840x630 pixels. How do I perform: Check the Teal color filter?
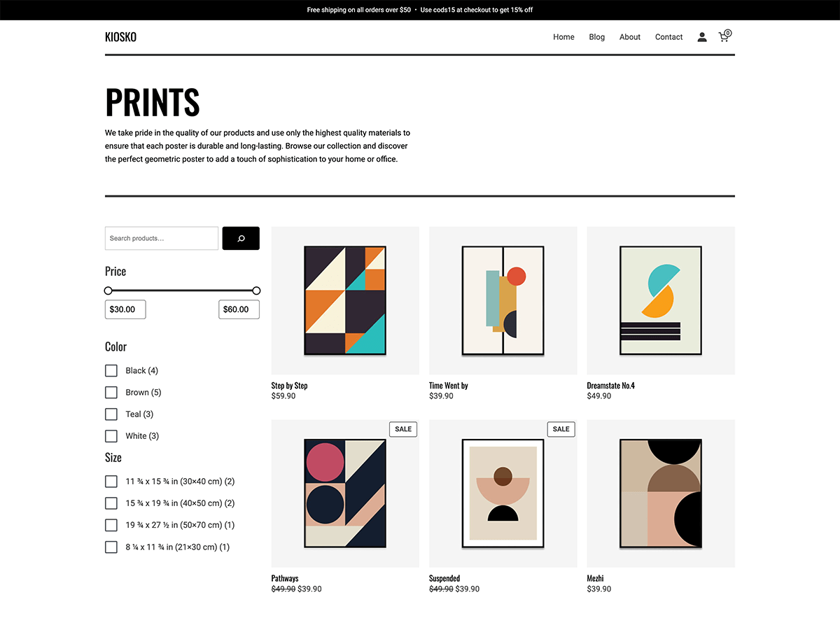pyautogui.click(x=111, y=414)
